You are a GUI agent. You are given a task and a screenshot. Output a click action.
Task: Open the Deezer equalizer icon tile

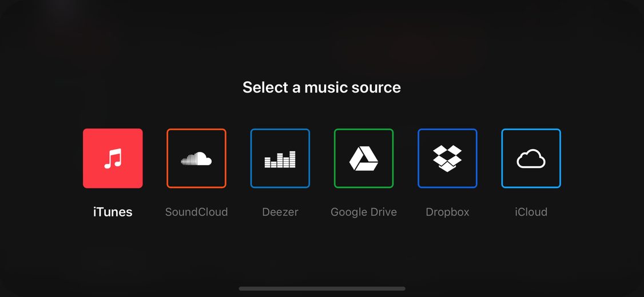[x=280, y=158]
